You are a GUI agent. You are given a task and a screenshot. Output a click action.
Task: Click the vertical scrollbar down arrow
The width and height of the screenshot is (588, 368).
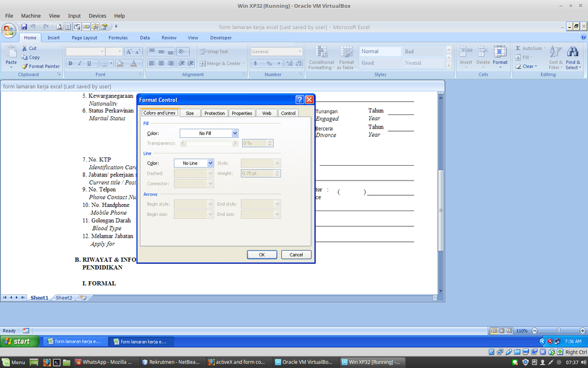pos(441,291)
